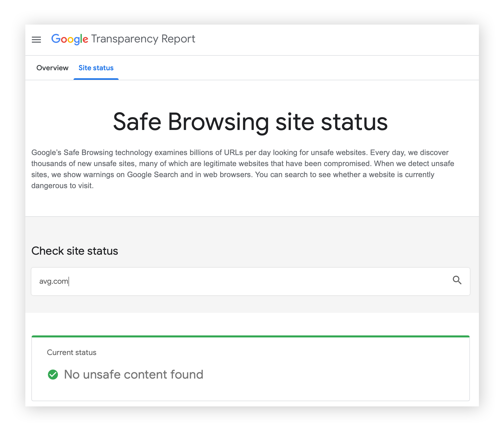Switch to the Overview tab
Viewport: 504px width, 431px height.
pyautogui.click(x=52, y=68)
